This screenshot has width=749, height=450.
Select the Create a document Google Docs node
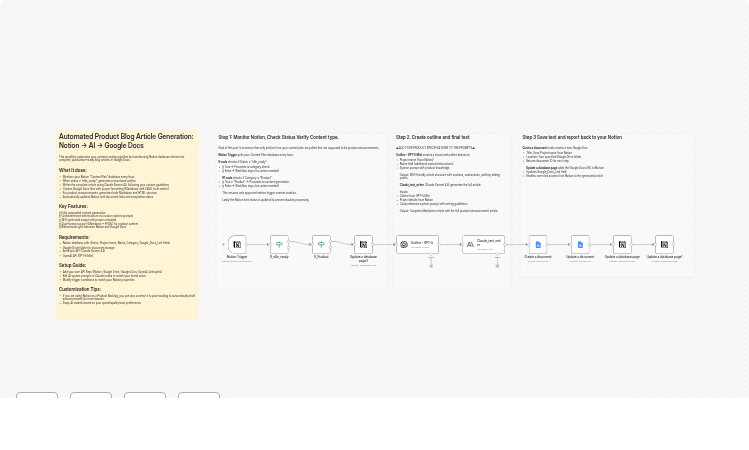tap(538, 245)
